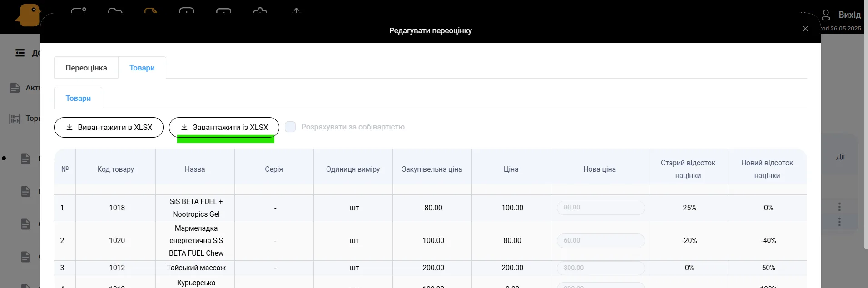The image size is (868, 288).
Task: Click the Нова ціна field for Тайський массаж
Action: point(600,268)
